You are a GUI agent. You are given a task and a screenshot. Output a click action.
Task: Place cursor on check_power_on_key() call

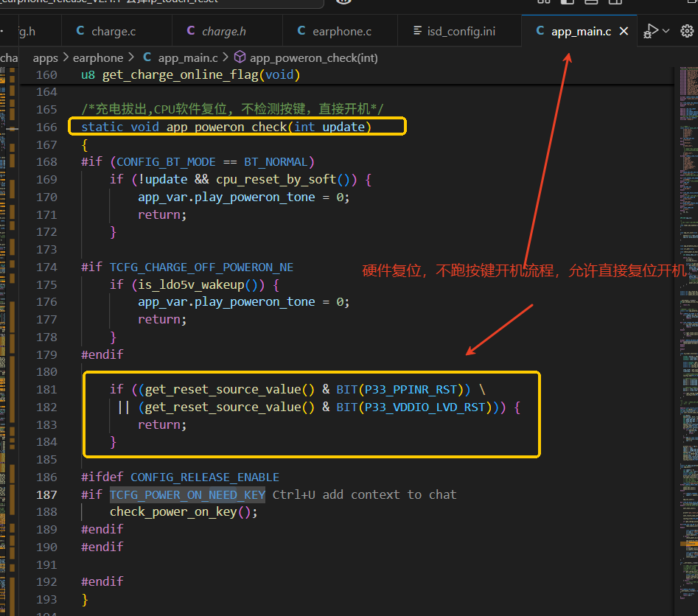[x=184, y=512]
